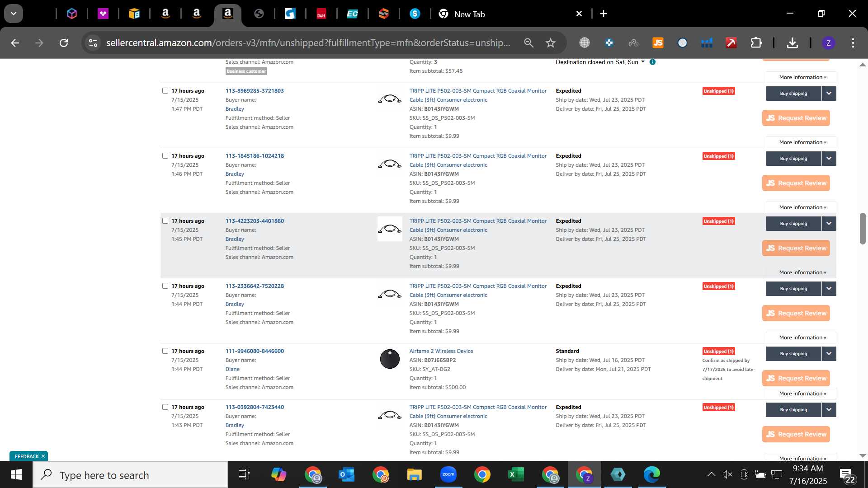Bookmark this page with star icon
Screen dimensions: 868x488
550,43
